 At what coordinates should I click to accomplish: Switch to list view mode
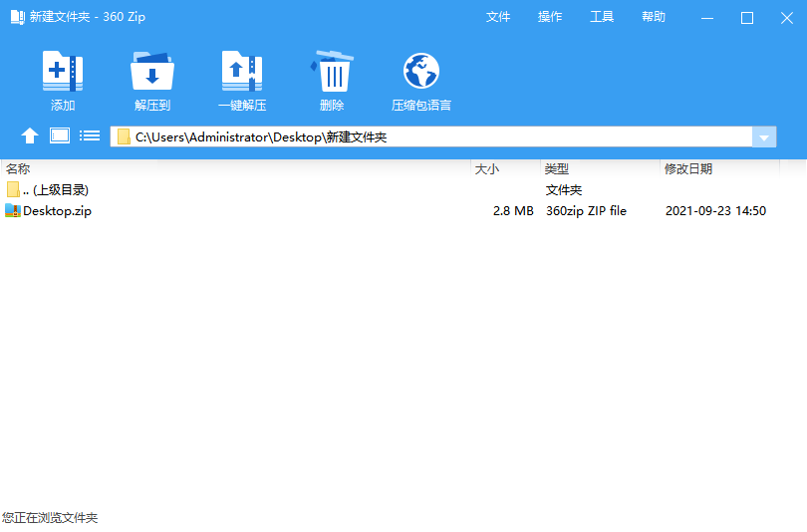pyautogui.click(x=90, y=136)
